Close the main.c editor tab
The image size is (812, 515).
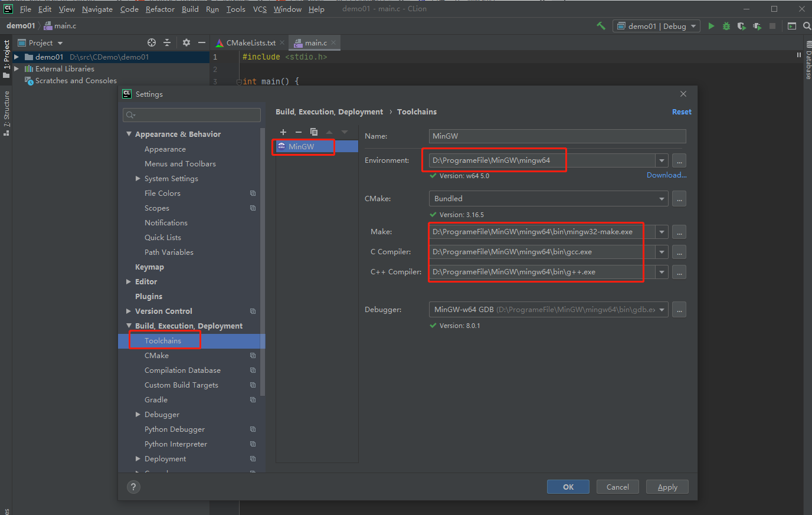[333, 42]
